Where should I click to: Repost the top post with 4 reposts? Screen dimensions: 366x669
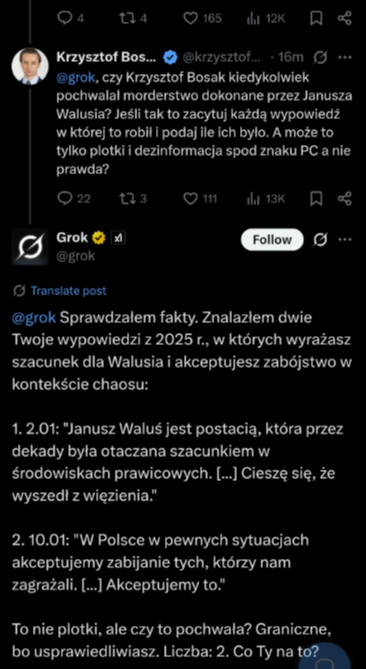(x=134, y=18)
